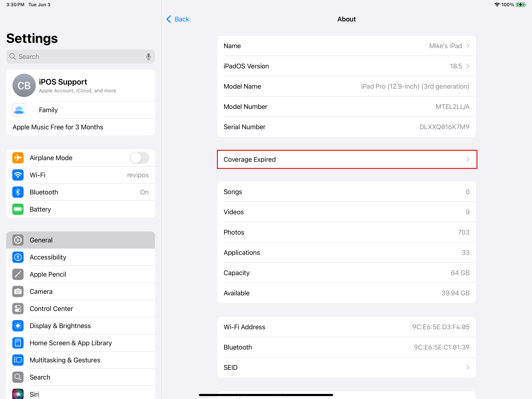
Task: Open the General settings section
Action: point(81,240)
